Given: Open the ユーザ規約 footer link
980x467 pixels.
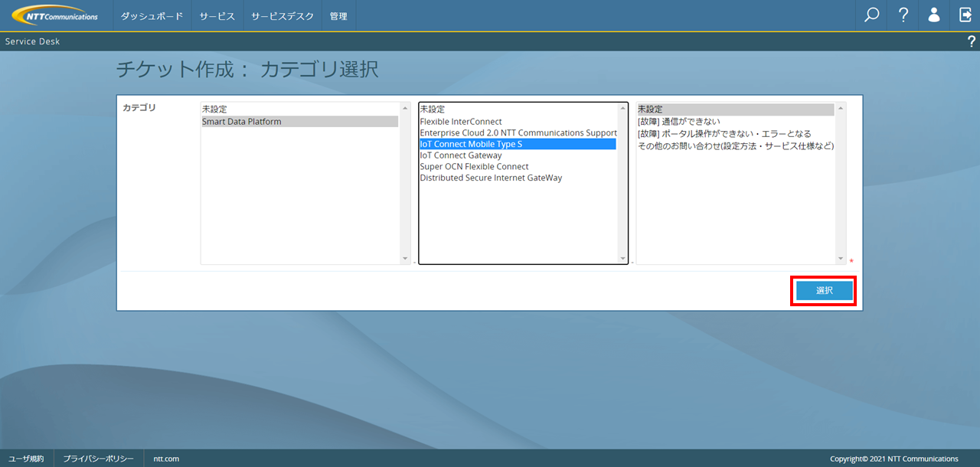Looking at the screenshot, I should coord(26,459).
